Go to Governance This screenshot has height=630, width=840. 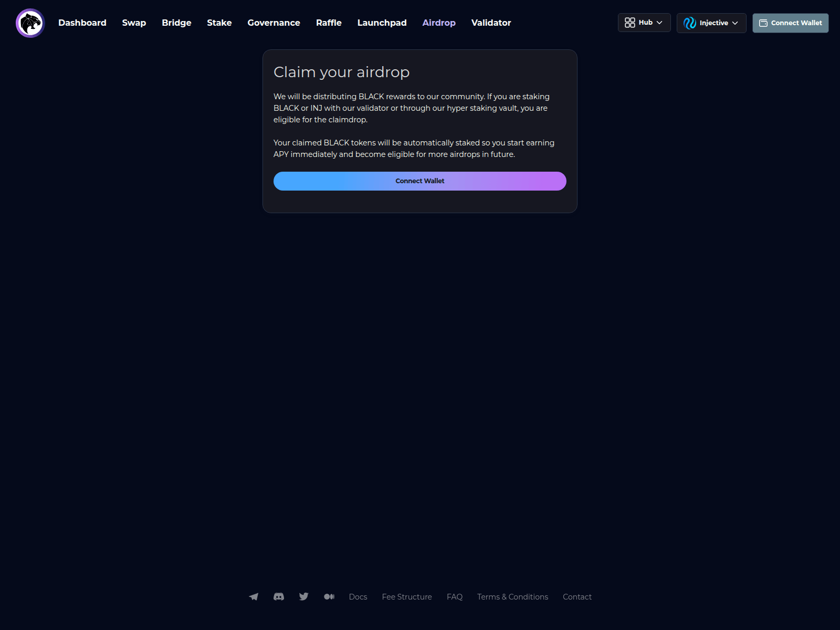(x=274, y=23)
